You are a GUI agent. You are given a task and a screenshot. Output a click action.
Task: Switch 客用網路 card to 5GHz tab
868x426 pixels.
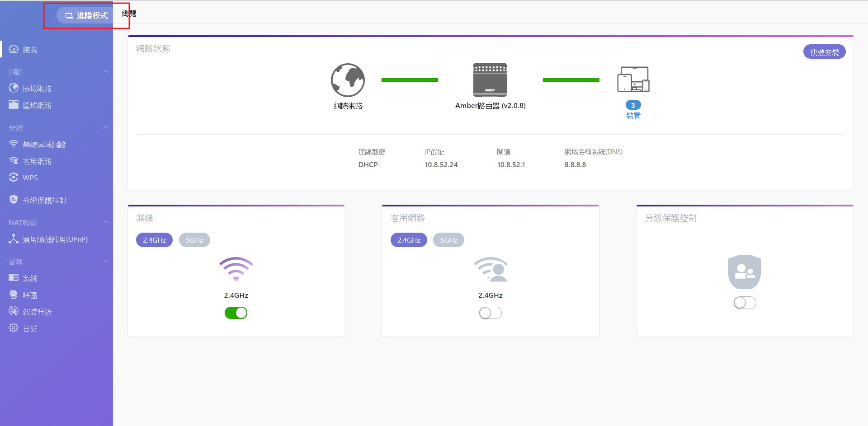449,240
